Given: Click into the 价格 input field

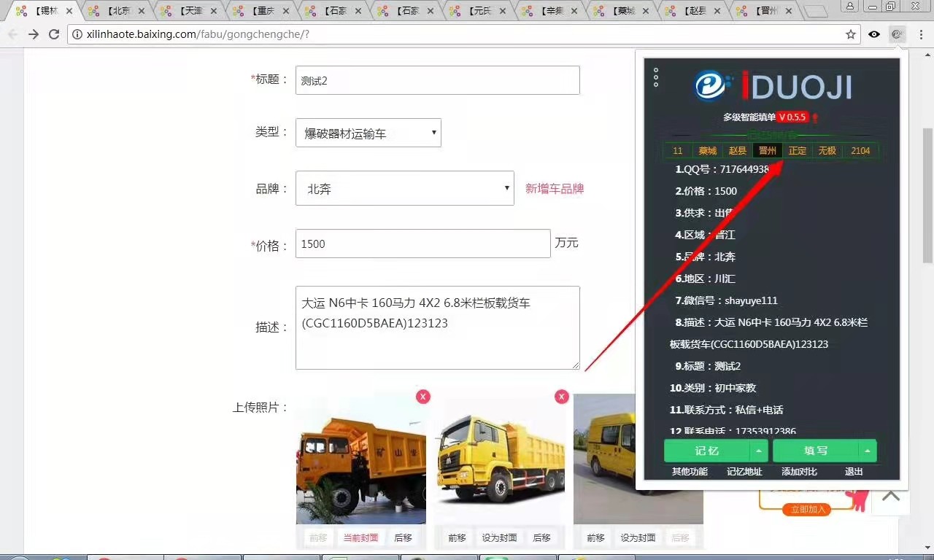Looking at the screenshot, I should [x=423, y=244].
